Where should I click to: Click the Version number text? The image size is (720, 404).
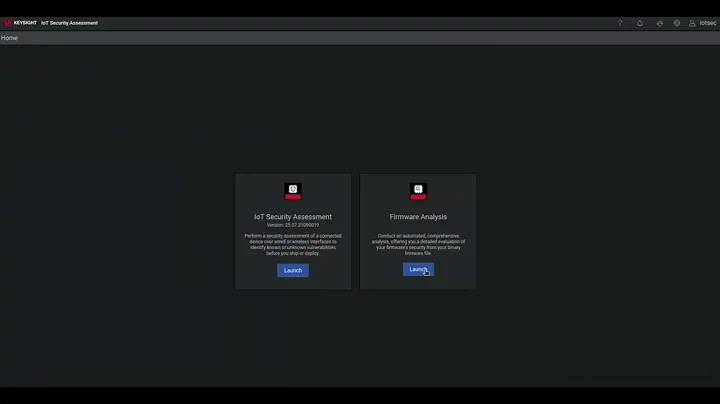tap(292, 225)
